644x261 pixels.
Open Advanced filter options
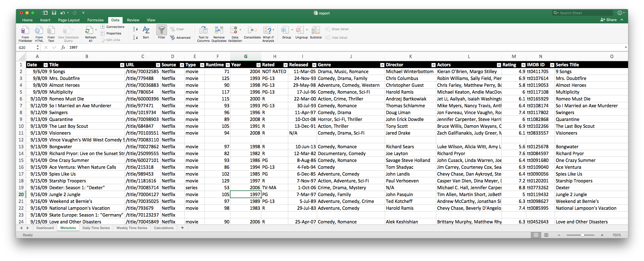(x=180, y=38)
